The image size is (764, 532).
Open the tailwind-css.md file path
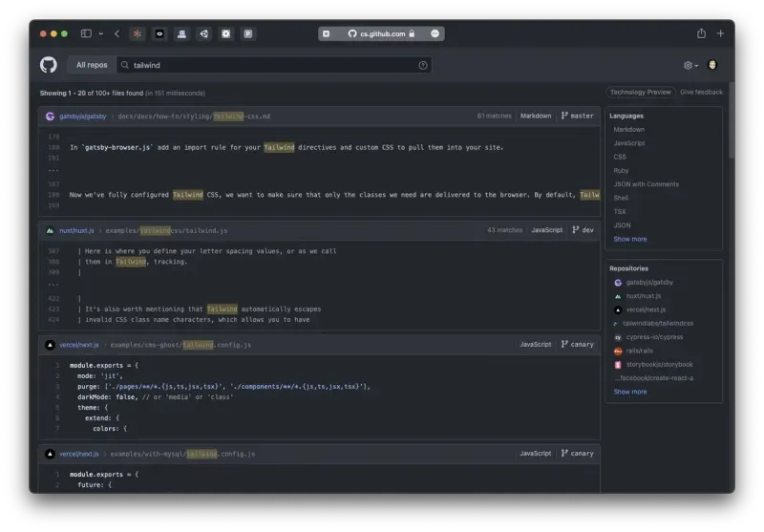[194, 117]
